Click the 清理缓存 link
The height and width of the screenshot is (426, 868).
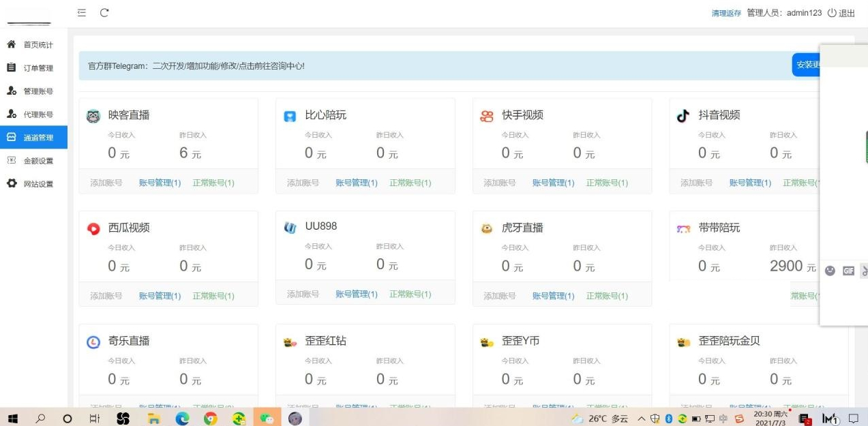[726, 13]
